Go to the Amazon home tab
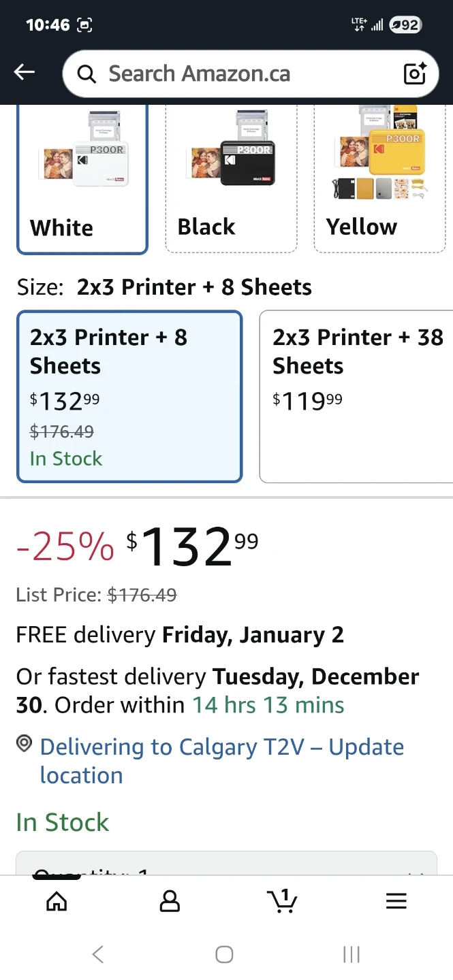This screenshot has height=980, width=453. click(x=57, y=902)
